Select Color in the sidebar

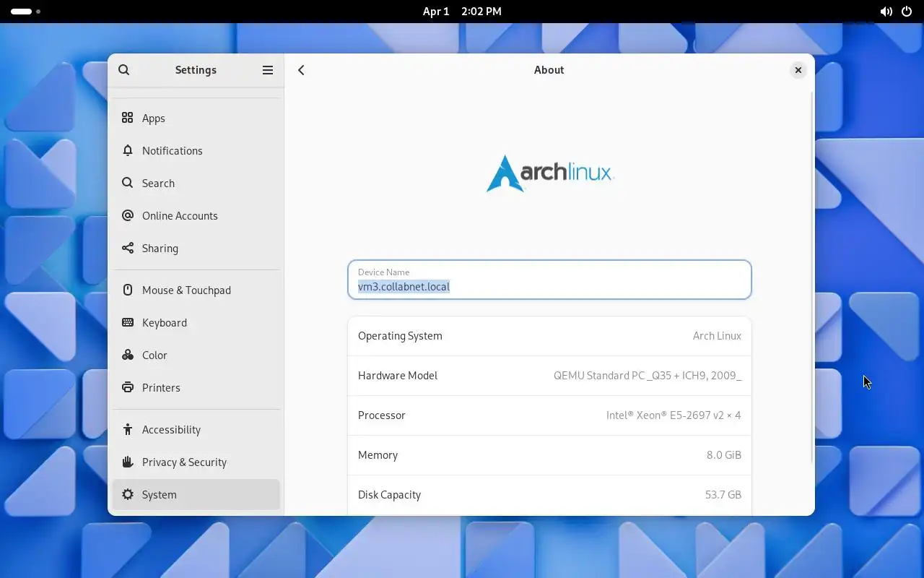point(196,355)
